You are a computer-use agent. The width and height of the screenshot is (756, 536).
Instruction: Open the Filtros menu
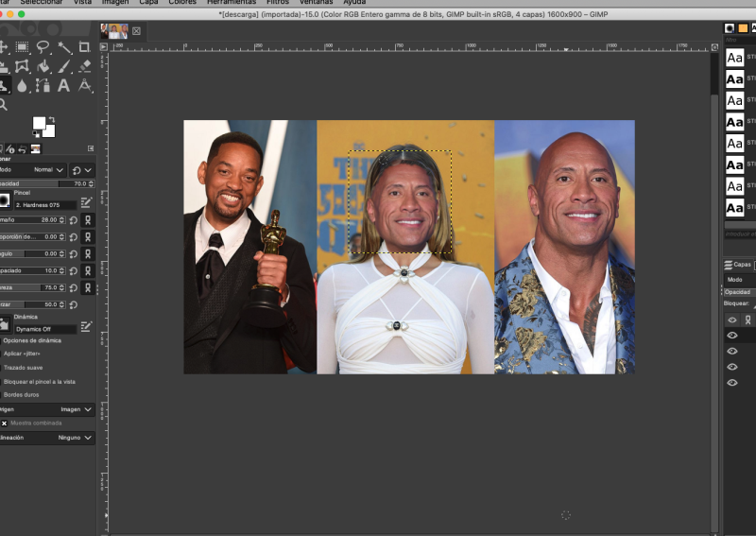[x=278, y=3]
